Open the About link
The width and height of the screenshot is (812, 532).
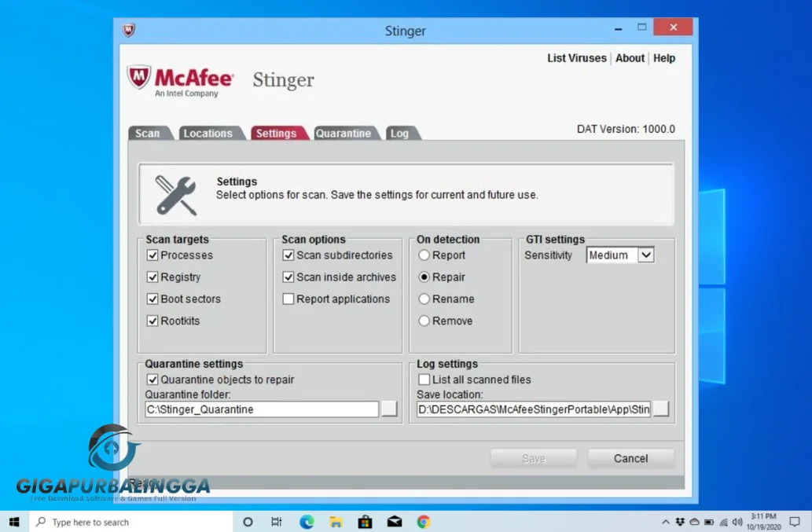click(630, 58)
